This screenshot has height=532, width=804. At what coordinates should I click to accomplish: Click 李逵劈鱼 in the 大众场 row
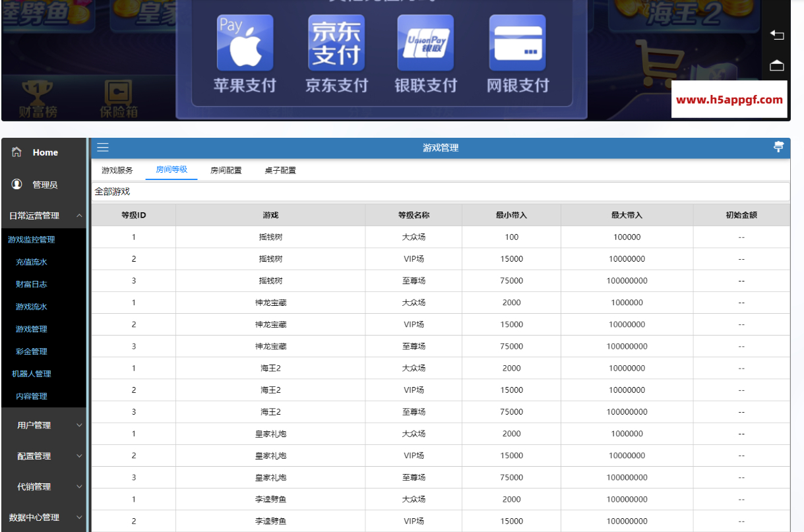[x=270, y=499]
